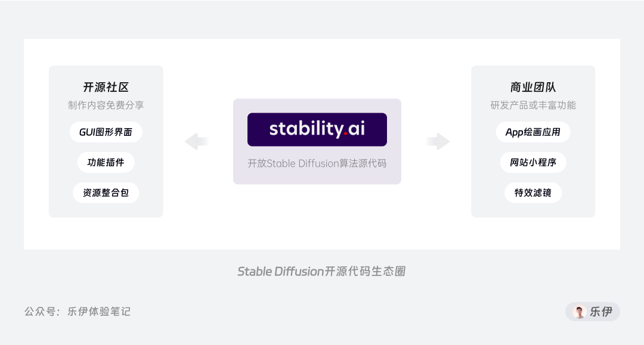Select the 网站小程序 pill
644x345 pixels.
tap(533, 163)
